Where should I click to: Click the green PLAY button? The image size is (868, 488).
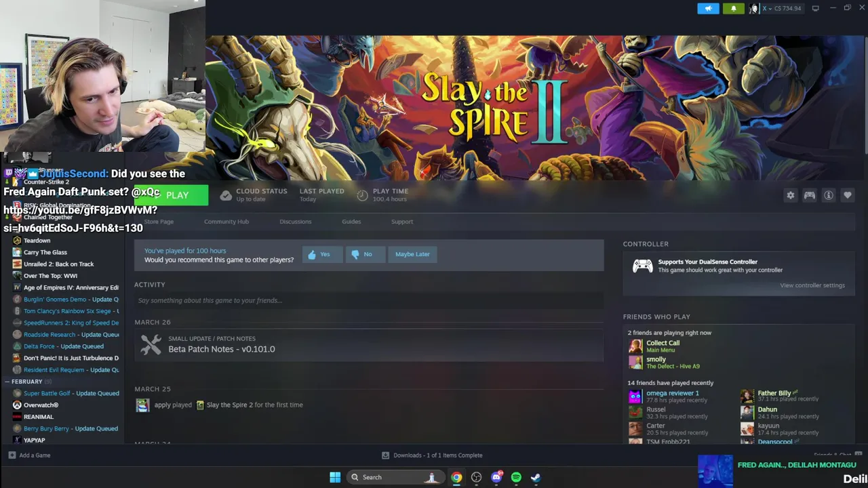[172, 195]
